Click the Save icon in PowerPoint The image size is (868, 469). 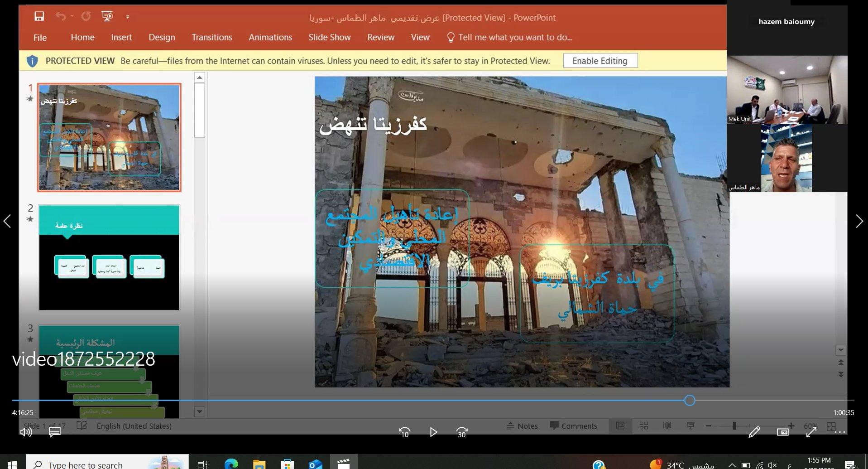tap(39, 17)
